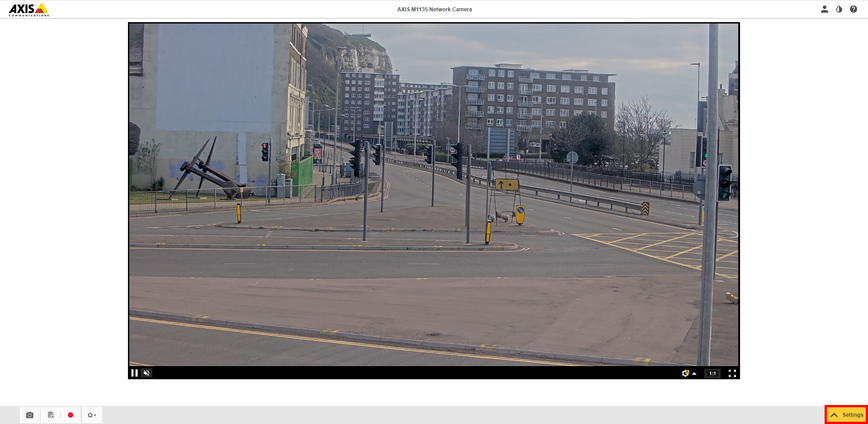Expand panel using the Settings chevron arrow
Screen dimensions: 868x424
(834, 415)
